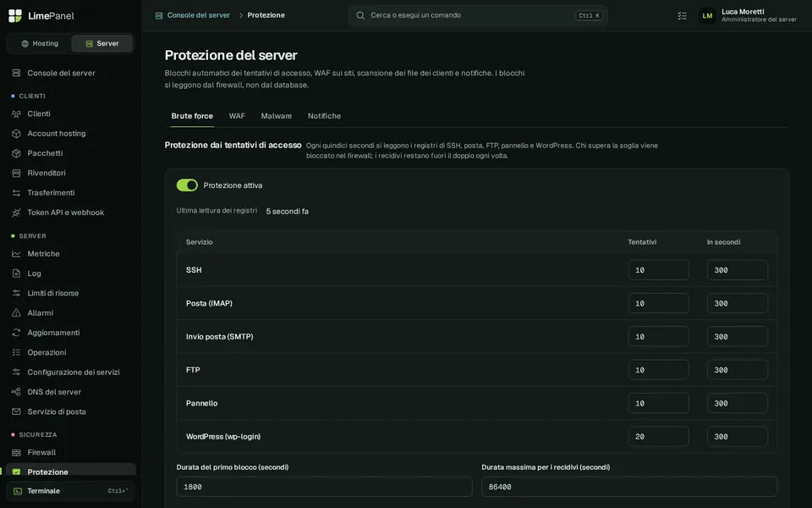Click the Clienti people icon
812x508 pixels.
coord(16,113)
